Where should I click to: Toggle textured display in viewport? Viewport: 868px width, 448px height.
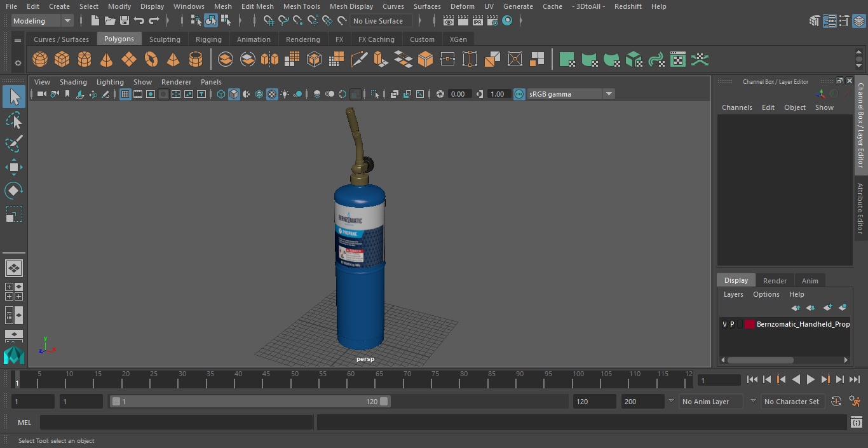(272, 94)
